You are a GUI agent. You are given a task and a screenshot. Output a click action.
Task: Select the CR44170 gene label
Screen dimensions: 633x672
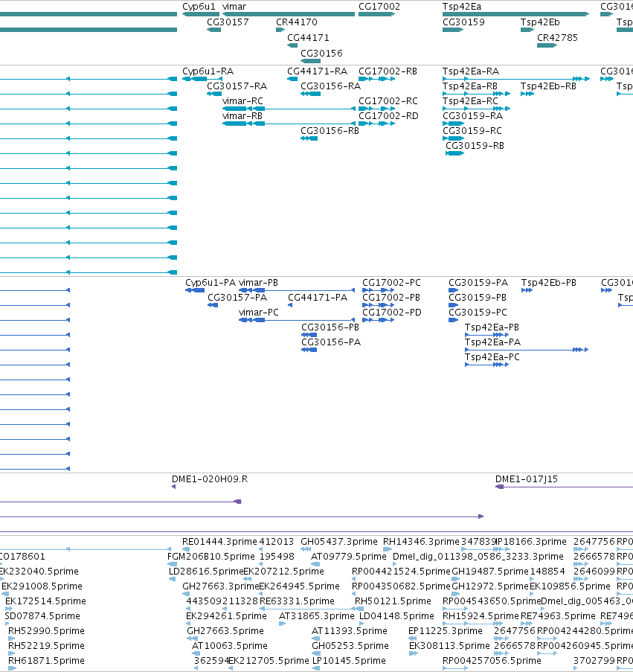pos(296,22)
